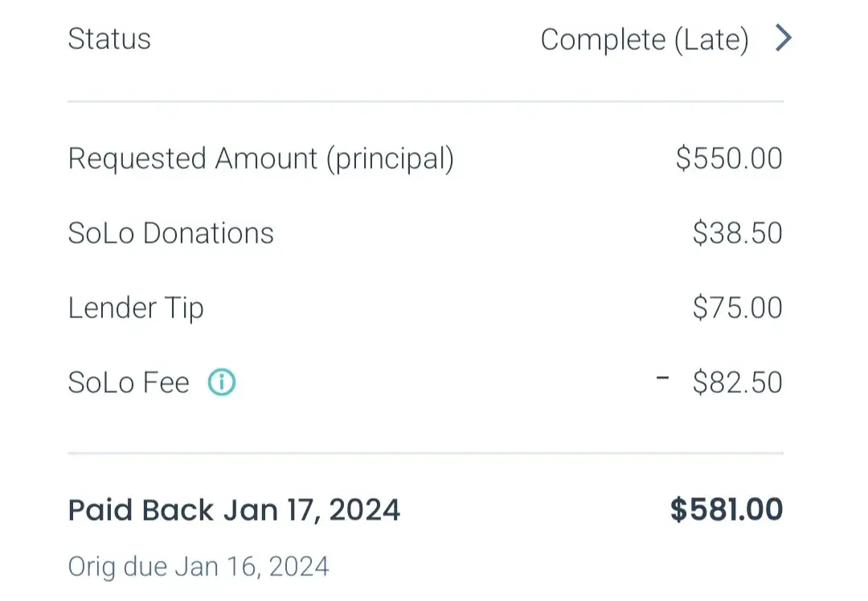Image resolution: width=868 pixels, height=601 pixels.
Task: Tap the word (Late) in the status
Action: pyautogui.click(x=711, y=39)
